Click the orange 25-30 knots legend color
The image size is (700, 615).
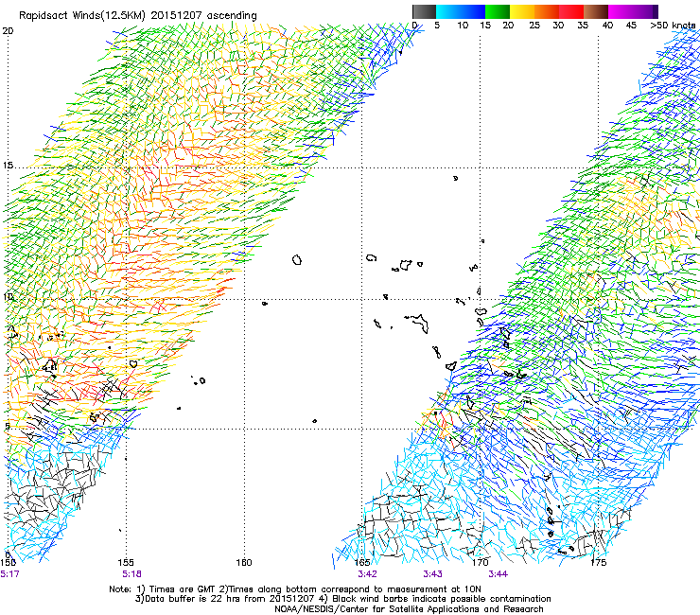547,11
